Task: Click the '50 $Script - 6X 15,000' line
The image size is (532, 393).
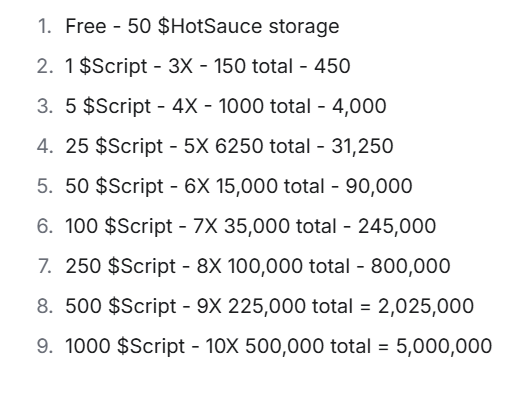Action: tap(239, 186)
